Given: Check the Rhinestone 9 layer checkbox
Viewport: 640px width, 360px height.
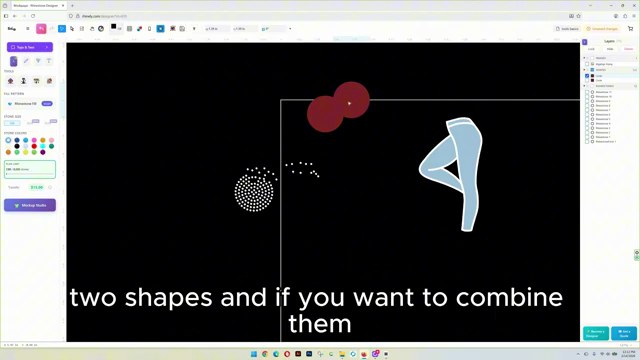Looking at the screenshot, I should [x=587, y=101].
